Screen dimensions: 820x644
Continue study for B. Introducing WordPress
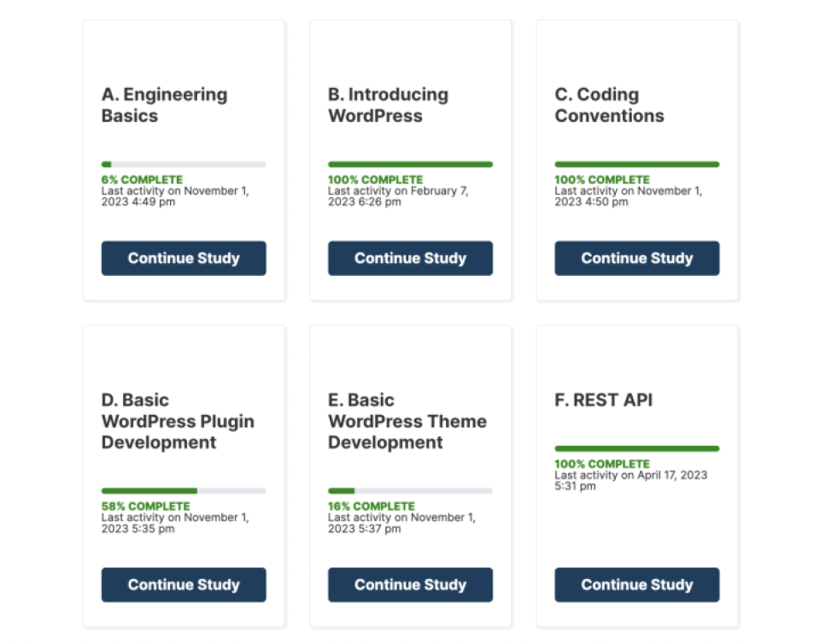click(410, 258)
